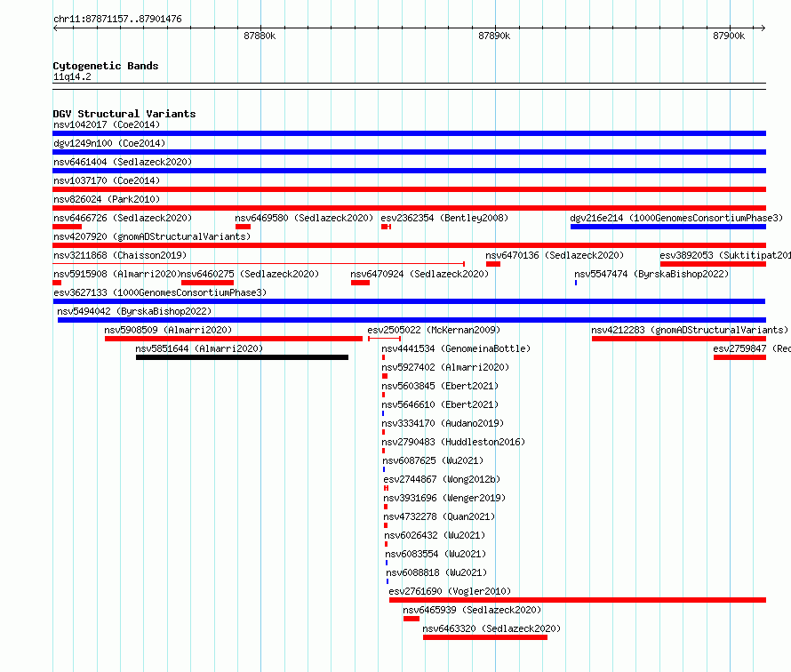
Task: Click the 87890k ruler position label
Action: click(x=494, y=36)
